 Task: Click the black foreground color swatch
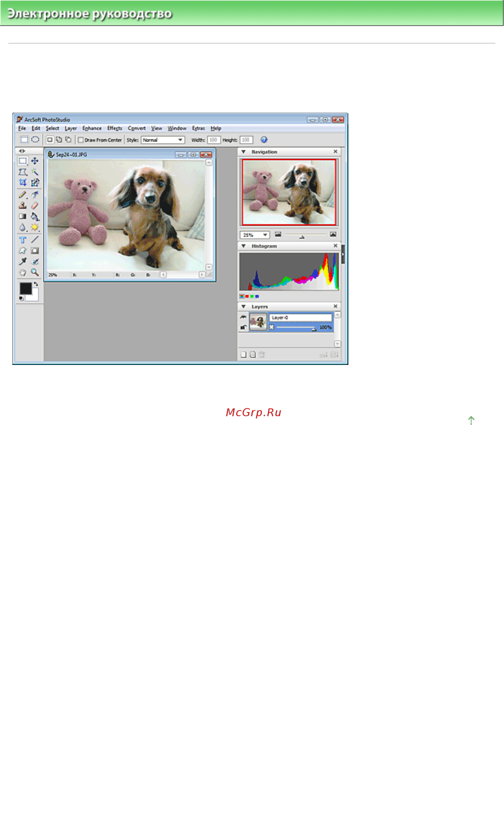(25, 288)
